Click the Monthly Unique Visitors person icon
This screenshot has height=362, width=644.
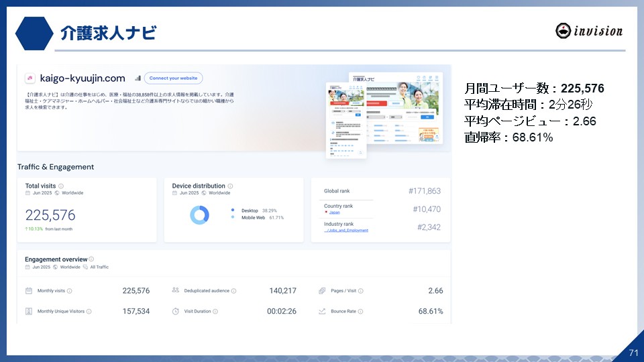coord(29,311)
